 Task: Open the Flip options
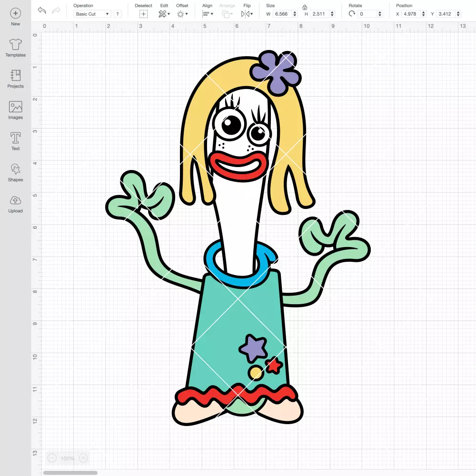click(247, 14)
